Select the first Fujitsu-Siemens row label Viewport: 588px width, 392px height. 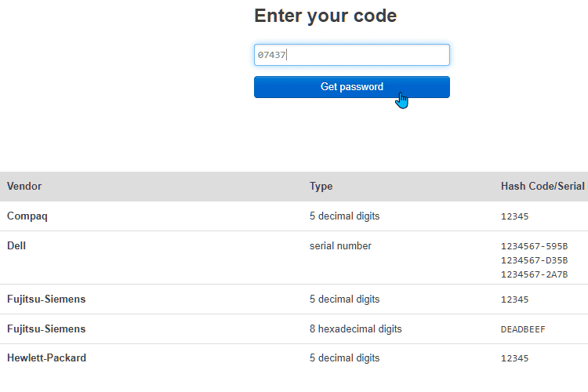pos(46,299)
